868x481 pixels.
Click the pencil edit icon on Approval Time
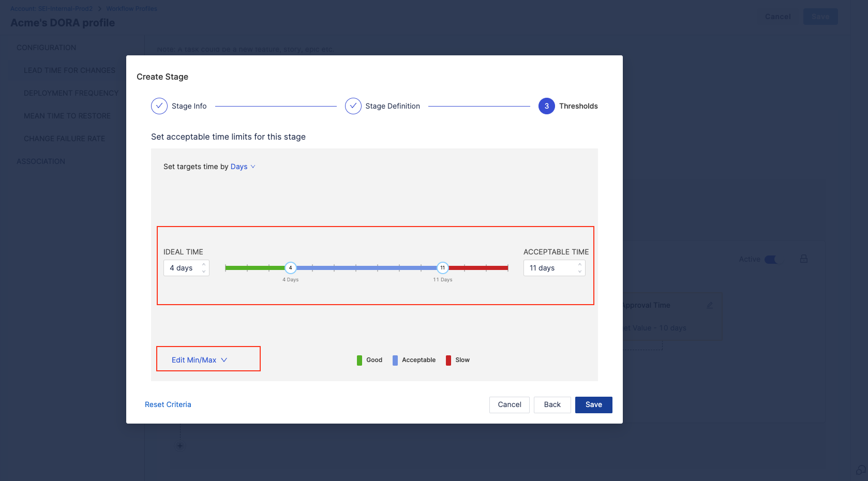[710, 305]
